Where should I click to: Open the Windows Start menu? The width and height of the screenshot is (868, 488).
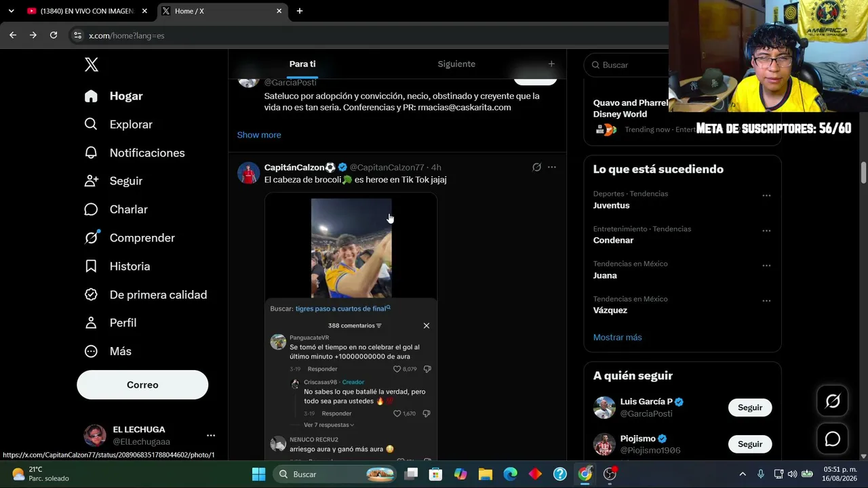[x=259, y=474]
